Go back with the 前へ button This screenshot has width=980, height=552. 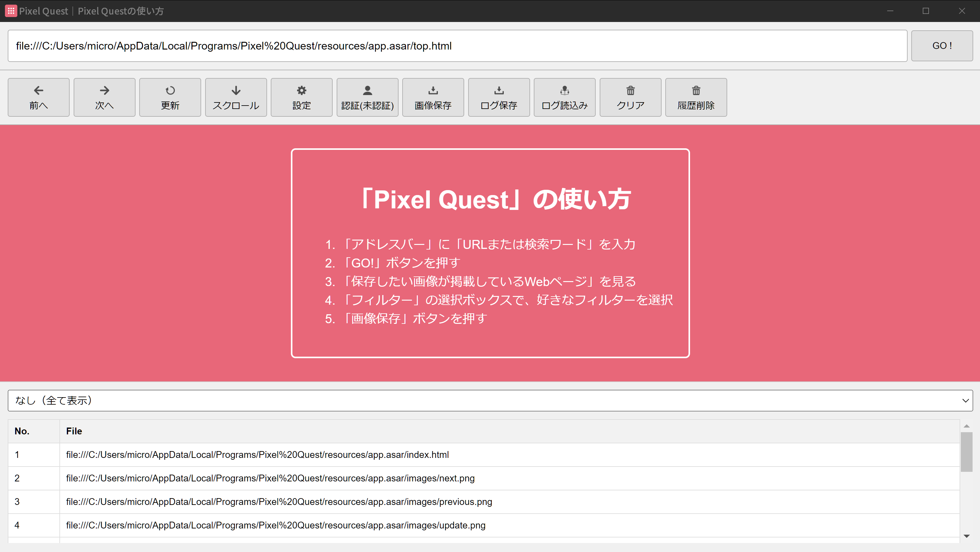[38, 97]
